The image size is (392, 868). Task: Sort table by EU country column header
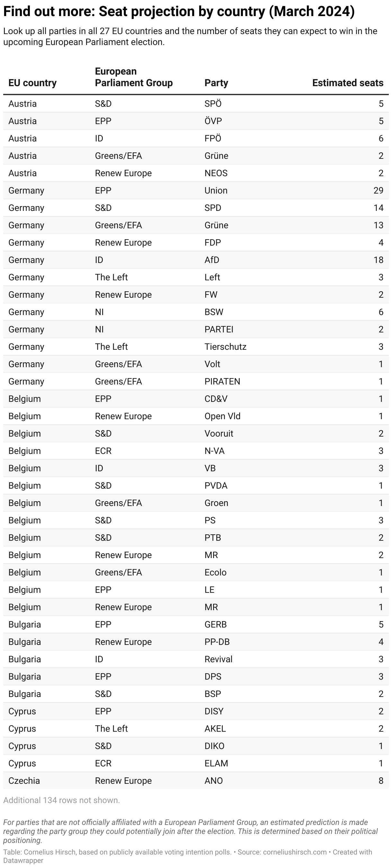tap(32, 83)
